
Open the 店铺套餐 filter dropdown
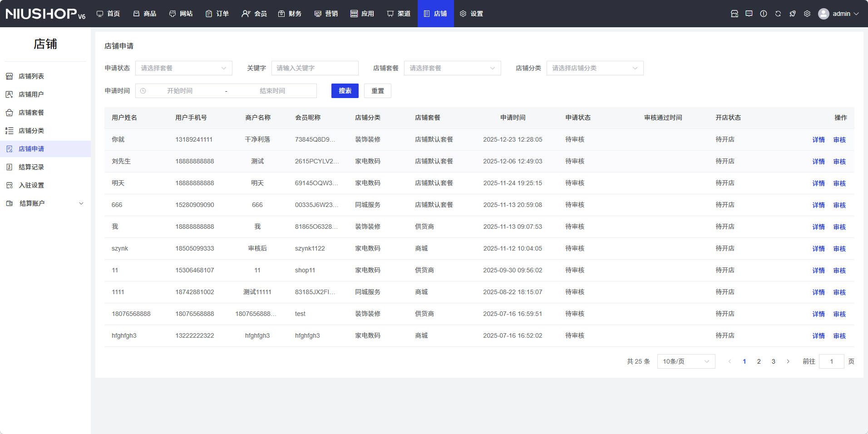coord(452,68)
